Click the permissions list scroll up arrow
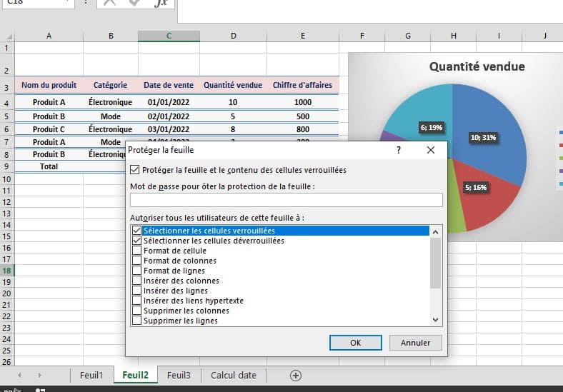563x392 pixels. tap(436, 232)
